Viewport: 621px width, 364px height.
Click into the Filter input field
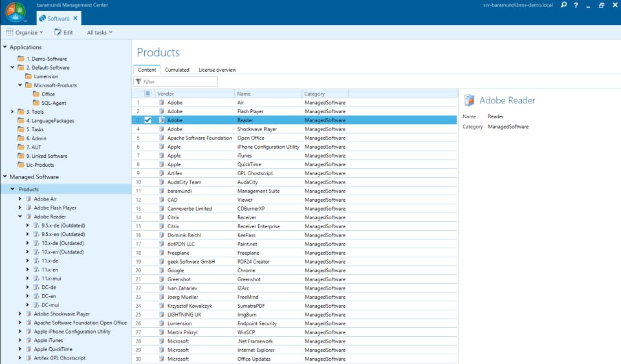click(179, 81)
